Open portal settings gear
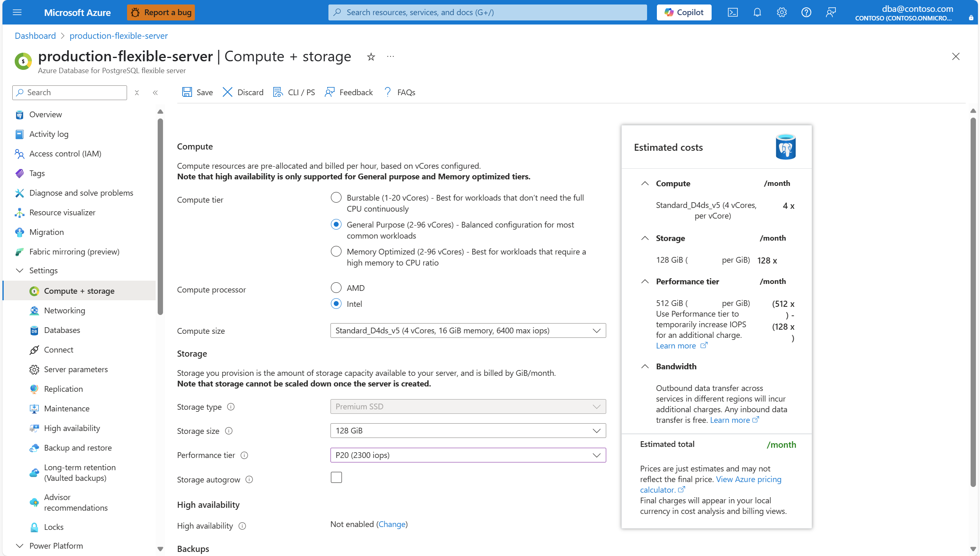Image resolution: width=980 pixels, height=556 pixels. pyautogui.click(x=781, y=12)
